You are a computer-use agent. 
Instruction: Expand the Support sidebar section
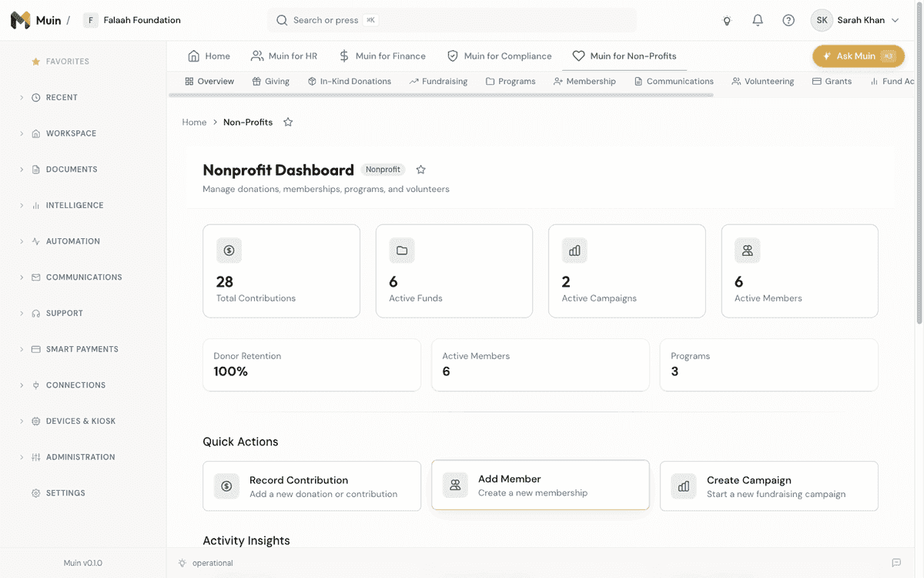click(22, 314)
